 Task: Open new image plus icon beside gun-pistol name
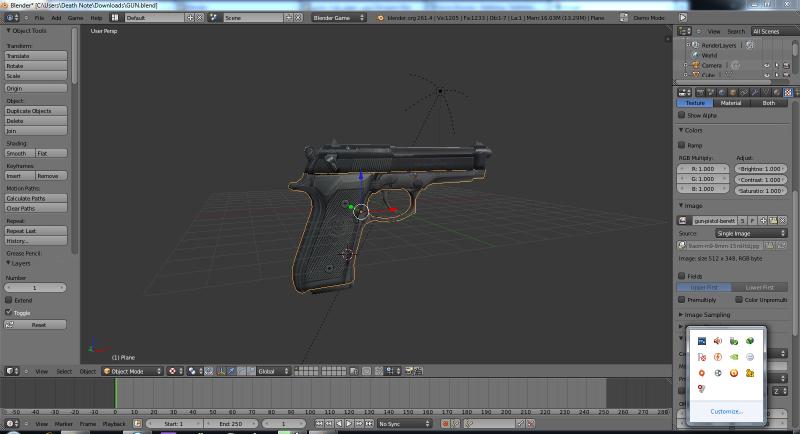tap(763, 220)
